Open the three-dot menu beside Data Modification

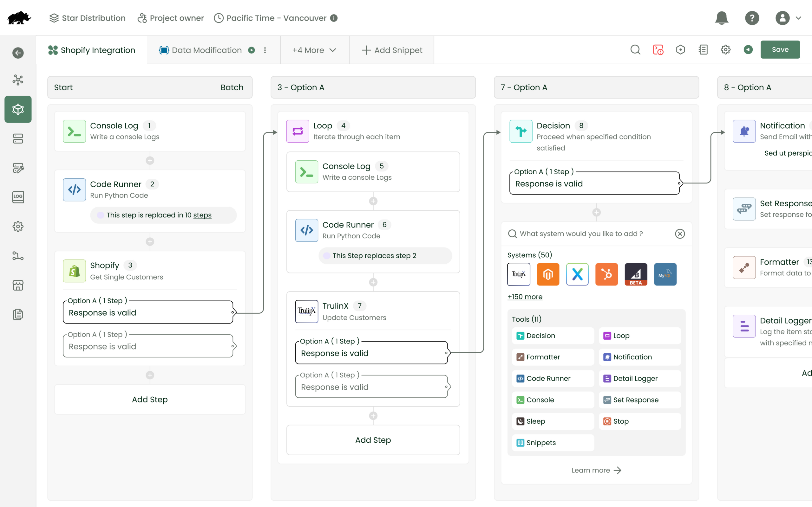click(x=265, y=50)
